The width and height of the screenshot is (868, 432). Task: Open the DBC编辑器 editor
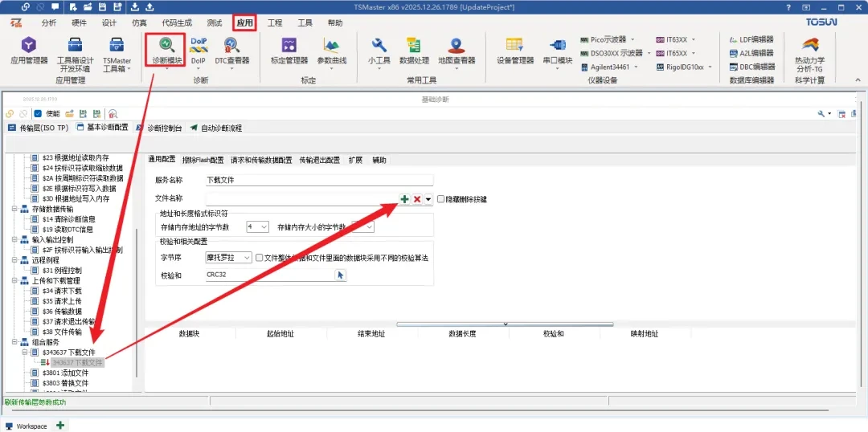[751, 67]
